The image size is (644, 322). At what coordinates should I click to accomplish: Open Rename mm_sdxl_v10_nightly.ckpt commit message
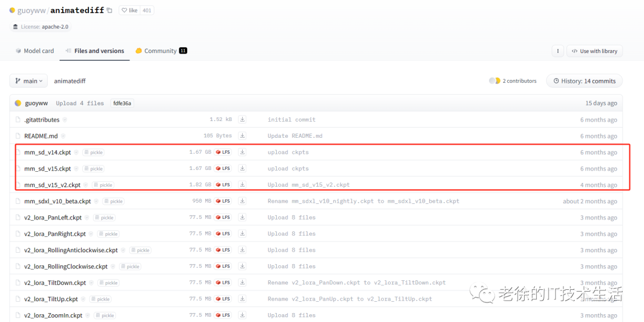(x=364, y=202)
